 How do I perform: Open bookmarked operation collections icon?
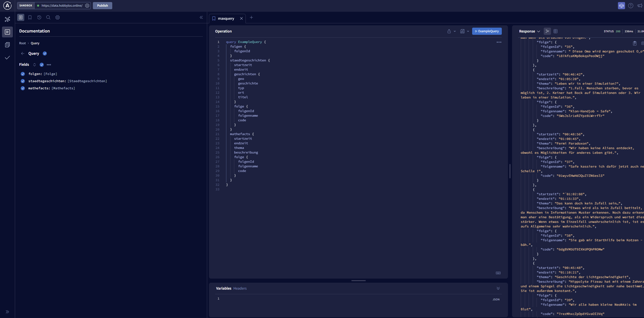30,17
